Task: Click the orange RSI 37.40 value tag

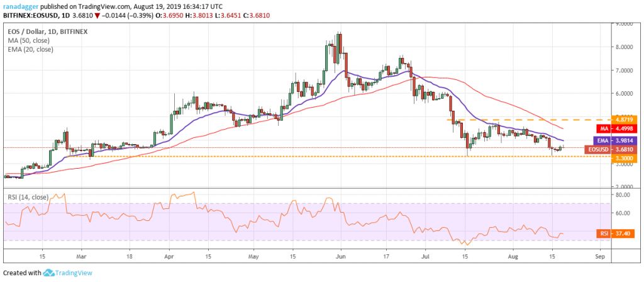Action: (x=601, y=233)
